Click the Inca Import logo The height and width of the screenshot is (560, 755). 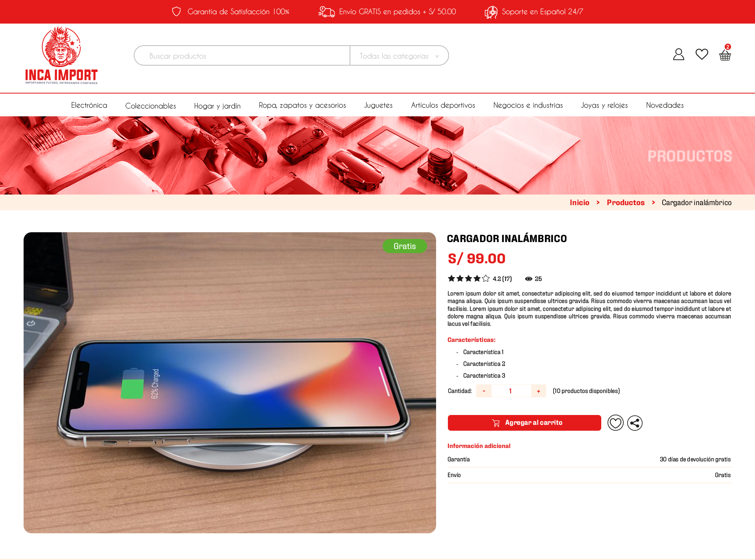61,55
